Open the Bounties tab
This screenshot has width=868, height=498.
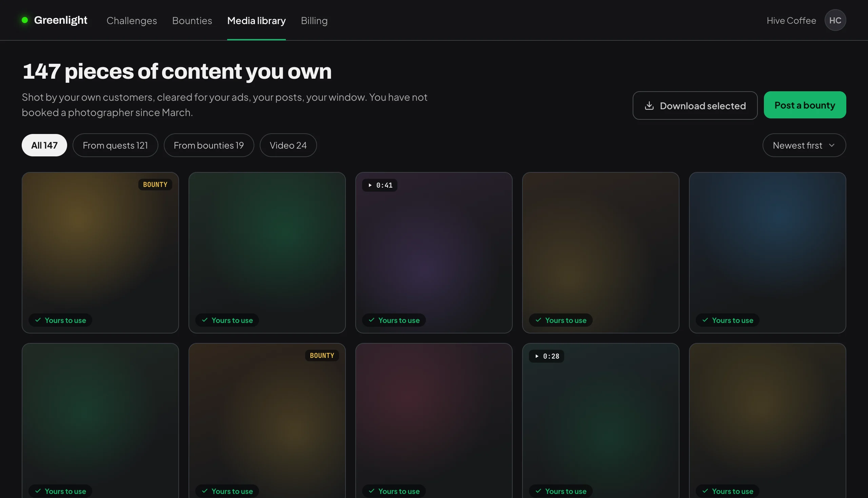coord(192,20)
